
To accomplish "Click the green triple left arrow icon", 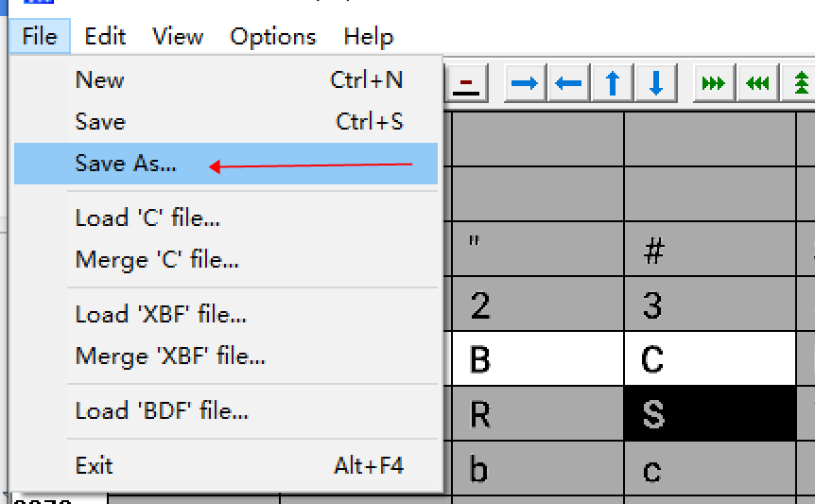I will coord(757,83).
